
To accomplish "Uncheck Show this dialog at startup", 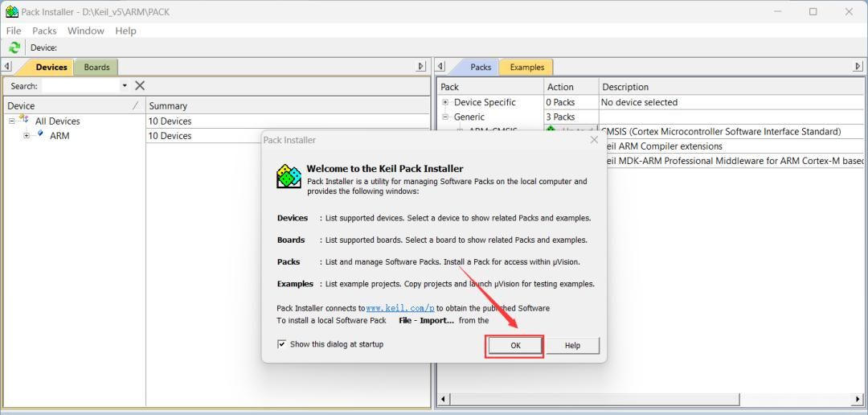I will [x=281, y=344].
